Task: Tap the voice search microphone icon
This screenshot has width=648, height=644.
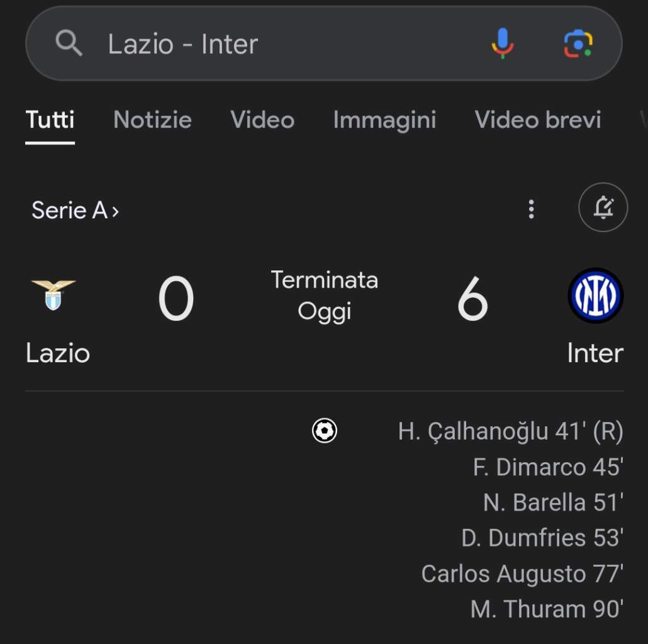Action: point(503,43)
